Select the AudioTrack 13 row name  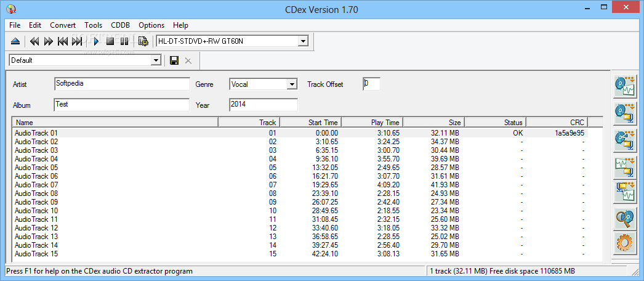click(36, 237)
